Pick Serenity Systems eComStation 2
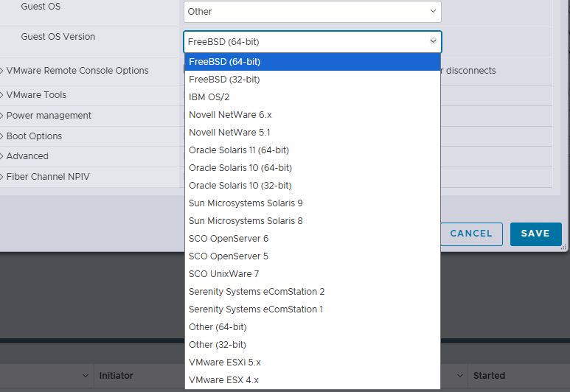 [313, 292]
